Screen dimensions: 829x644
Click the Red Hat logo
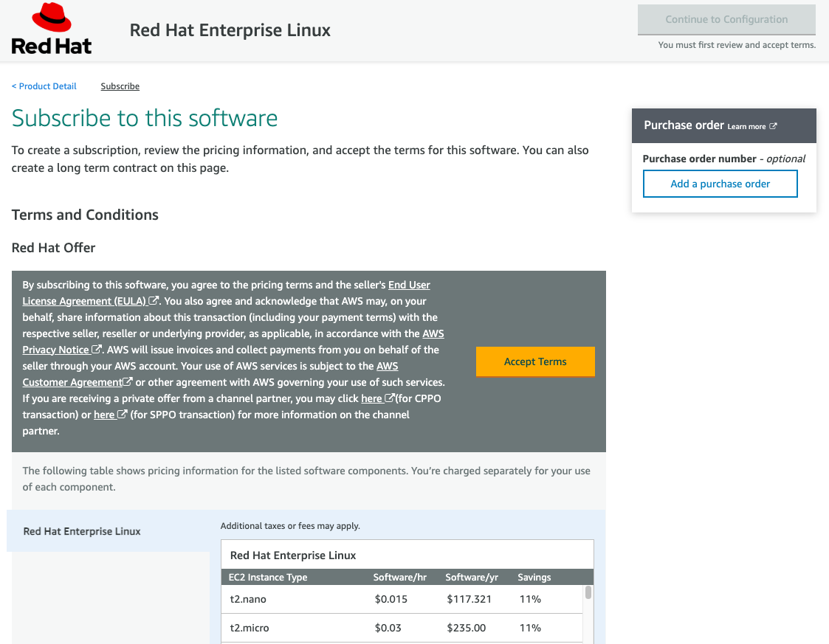coord(51,29)
